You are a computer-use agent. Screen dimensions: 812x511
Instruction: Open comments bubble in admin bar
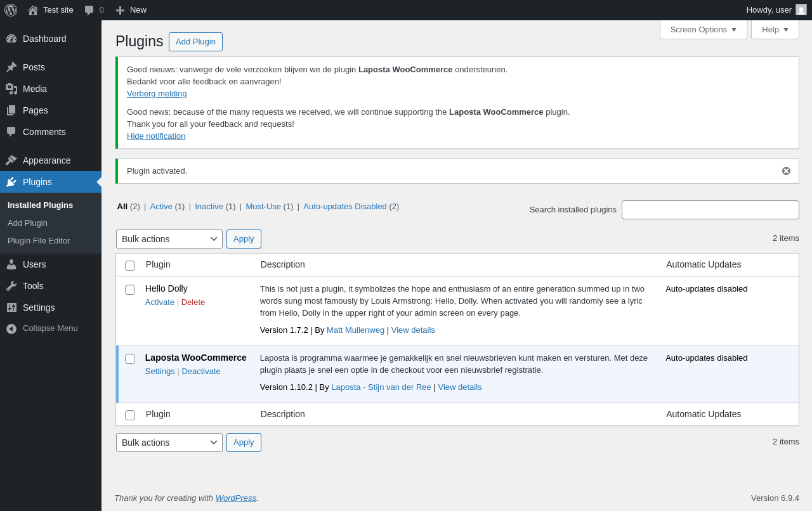pyautogui.click(x=94, y=10)
